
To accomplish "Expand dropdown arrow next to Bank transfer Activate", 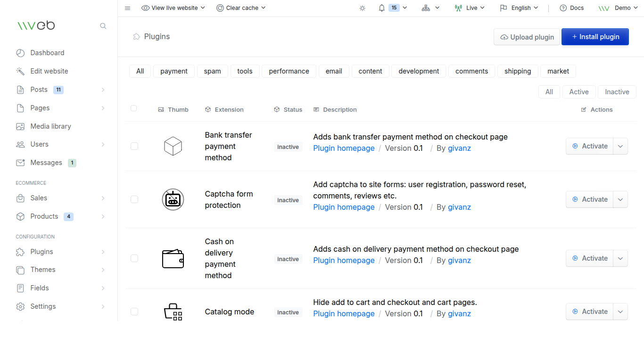I will pos(620,146).
